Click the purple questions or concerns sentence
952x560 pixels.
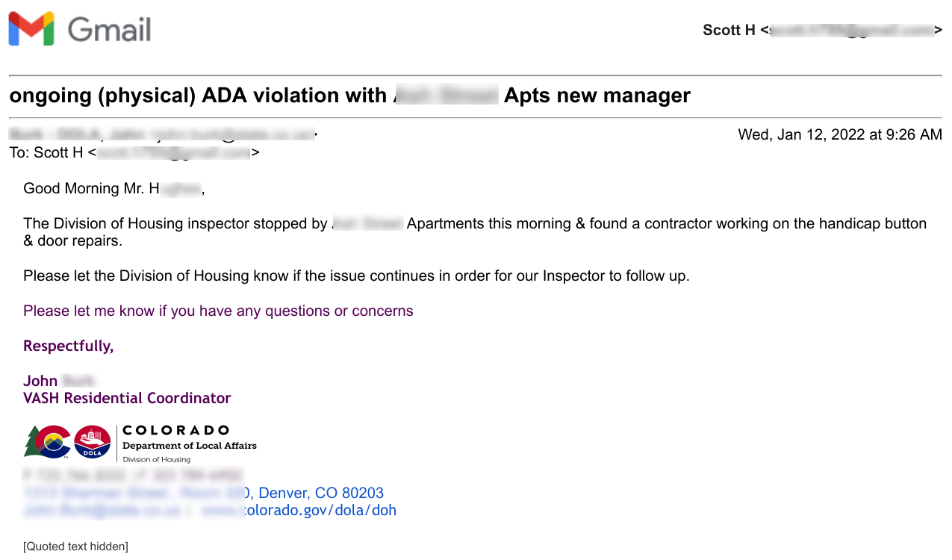click(x=218, y=311)
